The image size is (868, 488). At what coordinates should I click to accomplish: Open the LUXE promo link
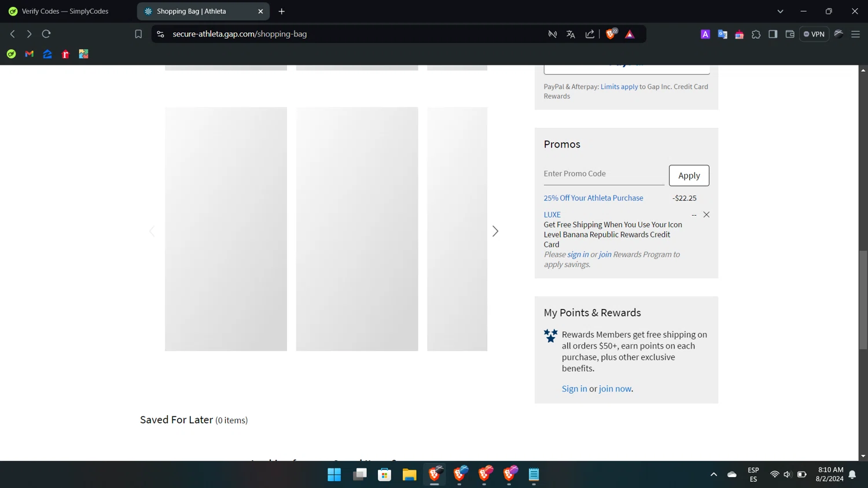[x=552, y=215]
